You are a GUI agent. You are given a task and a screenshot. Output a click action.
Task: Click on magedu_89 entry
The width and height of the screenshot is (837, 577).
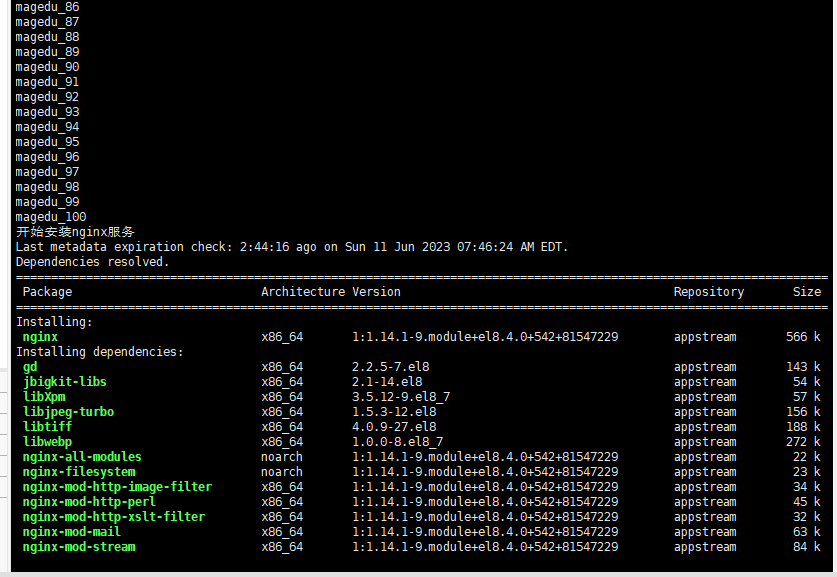coord(48,52)
